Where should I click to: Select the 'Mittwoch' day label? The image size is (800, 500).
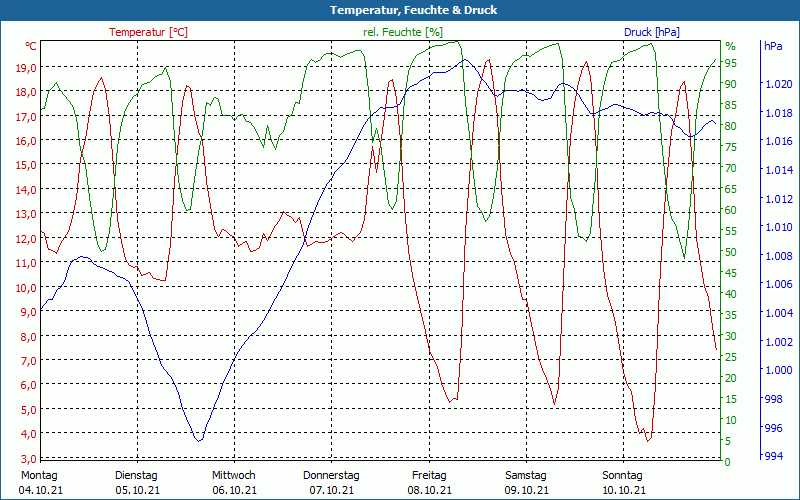234,476
